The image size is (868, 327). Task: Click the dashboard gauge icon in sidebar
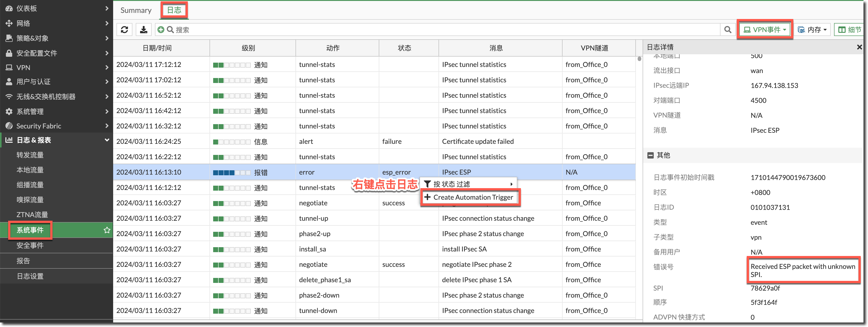tap(9, 8)
